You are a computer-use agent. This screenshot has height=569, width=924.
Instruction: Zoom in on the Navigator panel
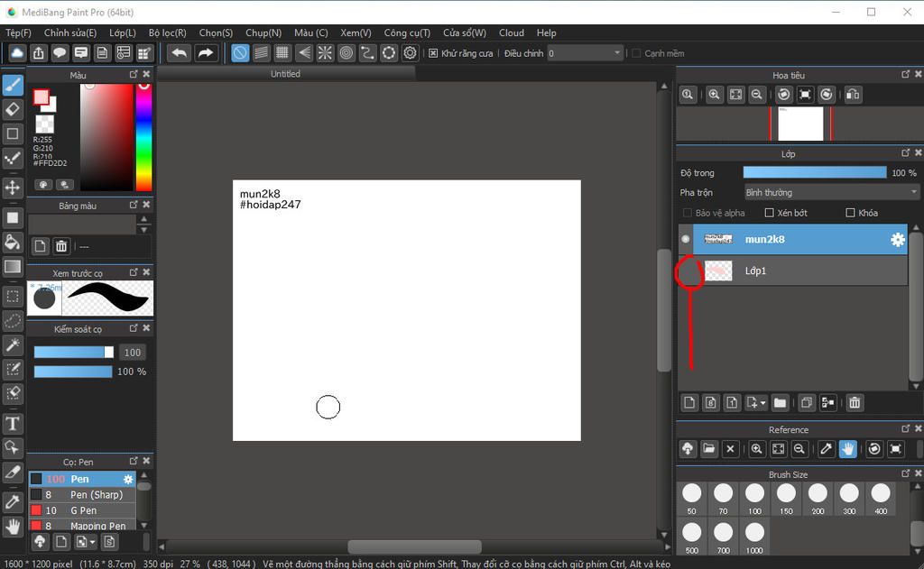click(715, 95)
